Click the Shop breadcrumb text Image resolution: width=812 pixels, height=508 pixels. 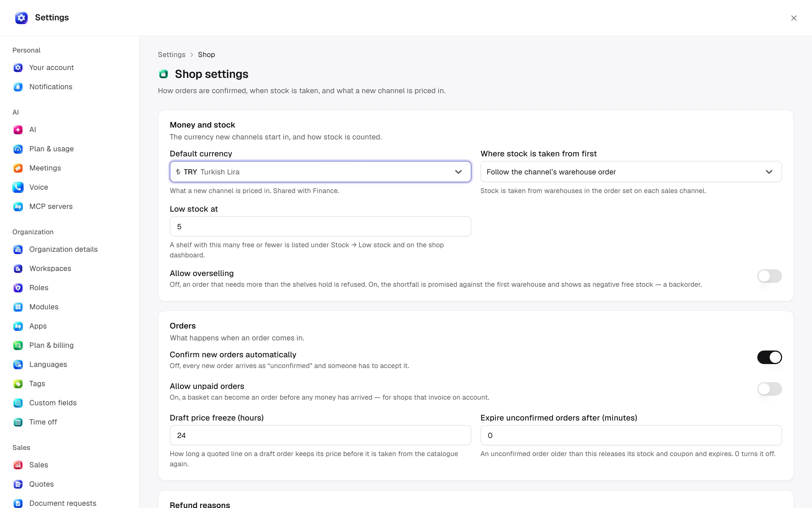click(206, 54)
